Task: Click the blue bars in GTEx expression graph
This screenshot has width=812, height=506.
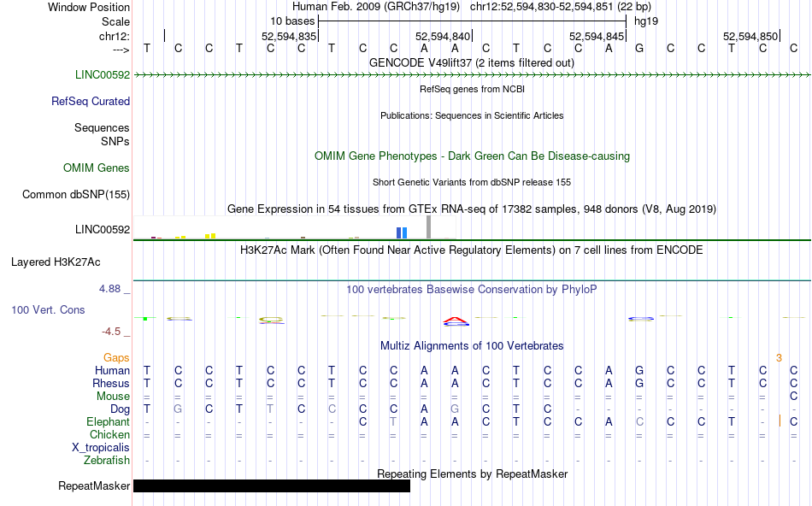Action: coord(402,233)
